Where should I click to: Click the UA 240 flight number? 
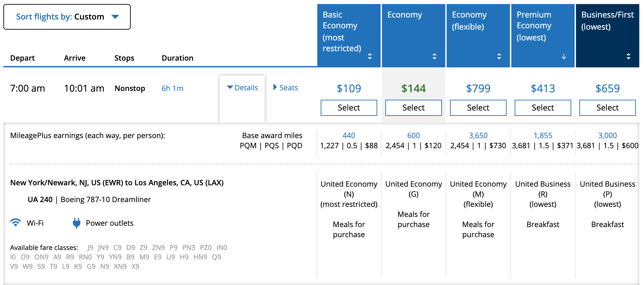[40, 199]
